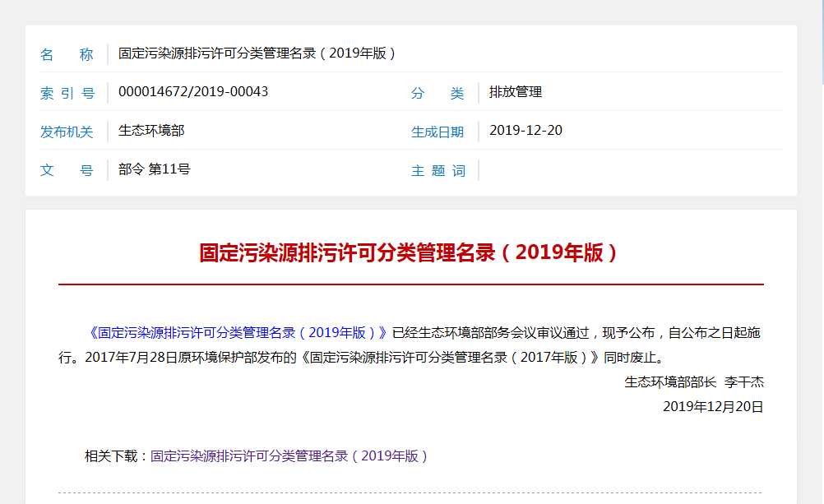Click the purple download link after 相关下载
Image resolution: width=824 pixels, height=504 pixels.
[289, 455]
